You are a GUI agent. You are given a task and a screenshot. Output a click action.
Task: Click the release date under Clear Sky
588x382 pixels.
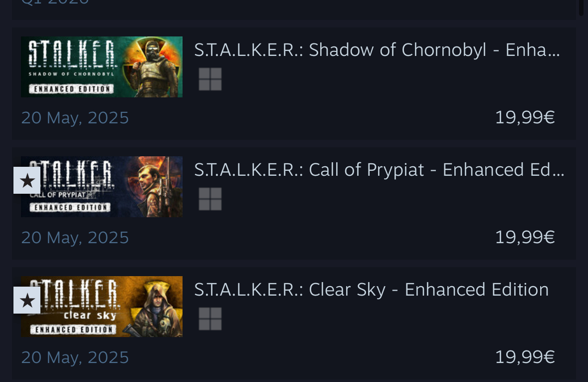[x=75, y=358]
